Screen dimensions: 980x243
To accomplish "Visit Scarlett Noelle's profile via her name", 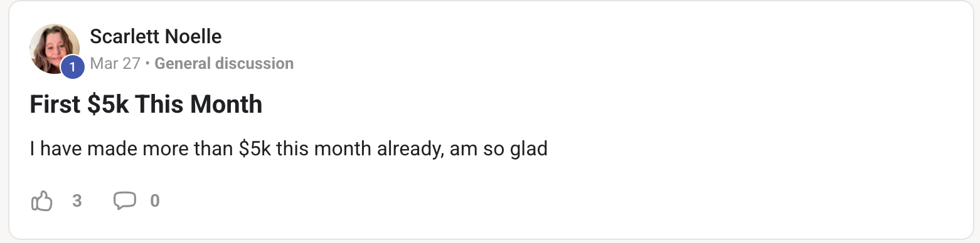I will coord(156,36).
